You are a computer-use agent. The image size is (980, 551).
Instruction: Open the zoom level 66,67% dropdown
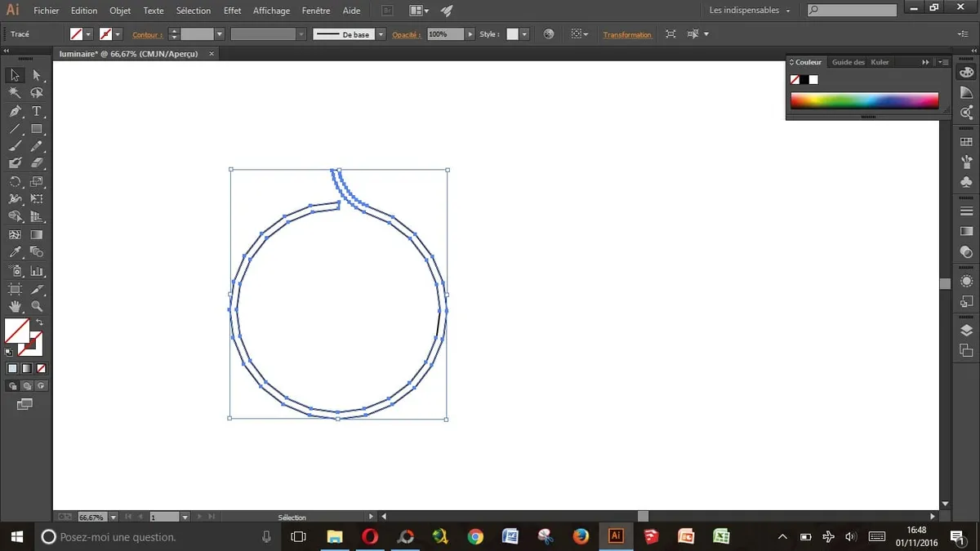click(x=113, y=517)
